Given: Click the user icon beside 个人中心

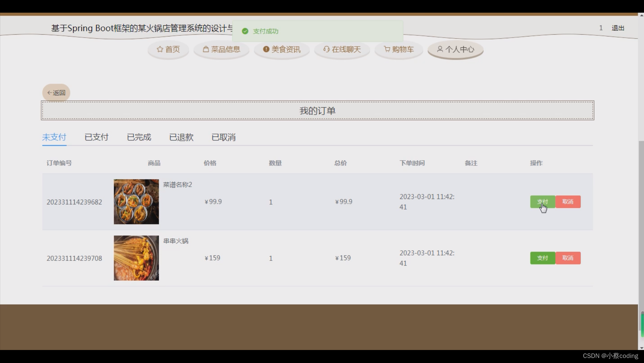Looking at the screenshot, I should pos(440,49).
